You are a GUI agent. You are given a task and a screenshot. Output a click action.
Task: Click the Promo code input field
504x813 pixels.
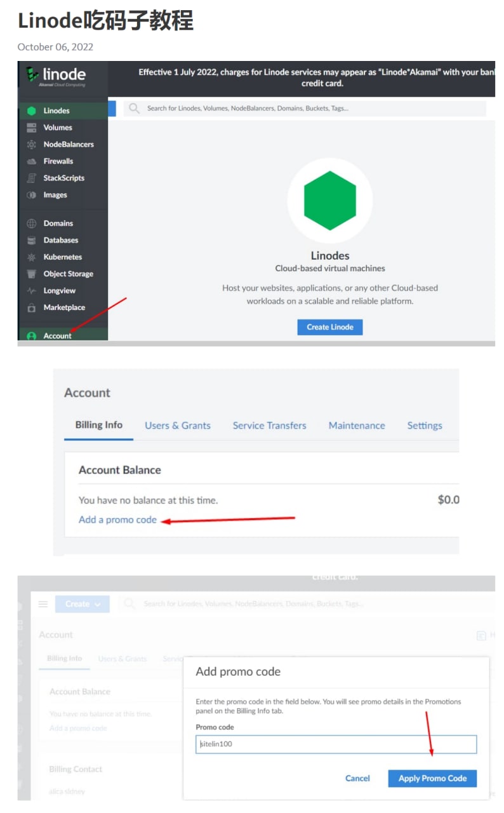(336, 744)
